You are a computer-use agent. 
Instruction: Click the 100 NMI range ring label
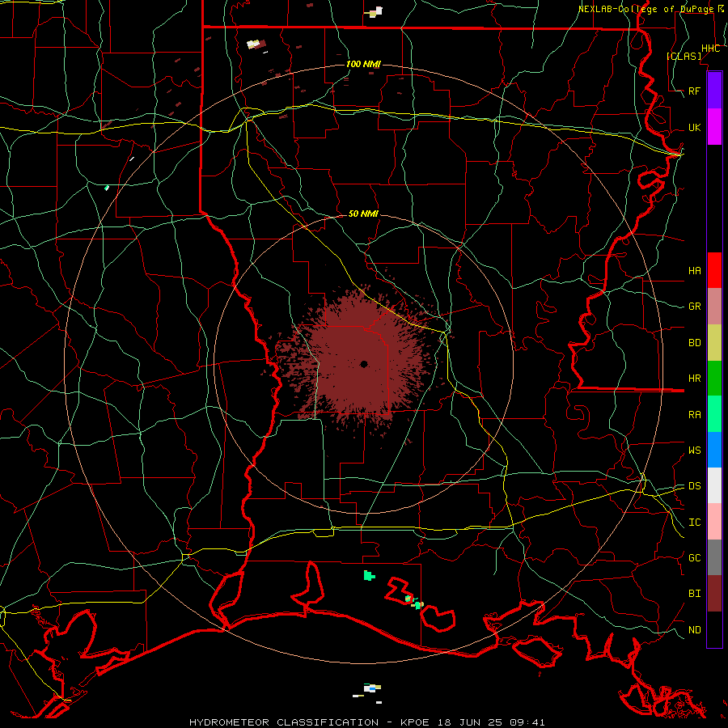point(363,64)
